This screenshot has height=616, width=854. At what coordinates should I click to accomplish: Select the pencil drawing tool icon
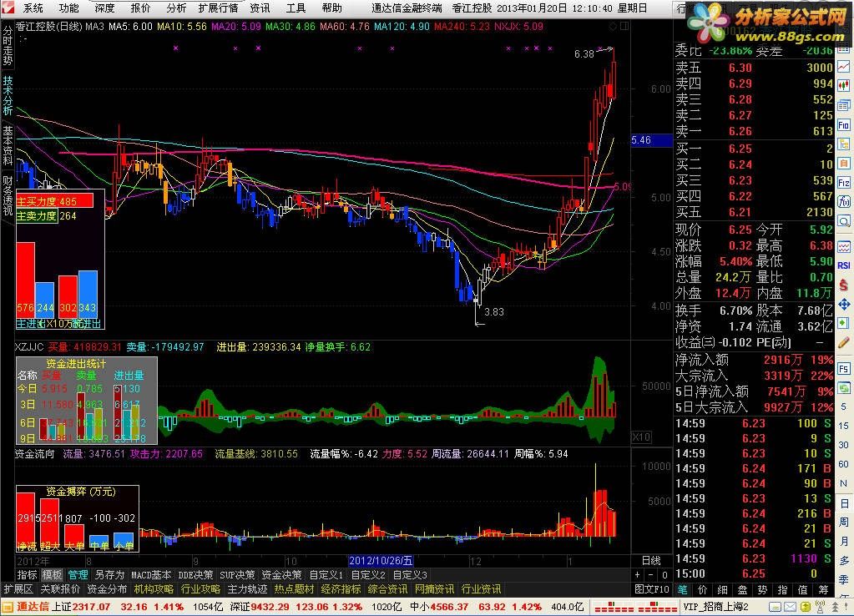click(844, 342)
